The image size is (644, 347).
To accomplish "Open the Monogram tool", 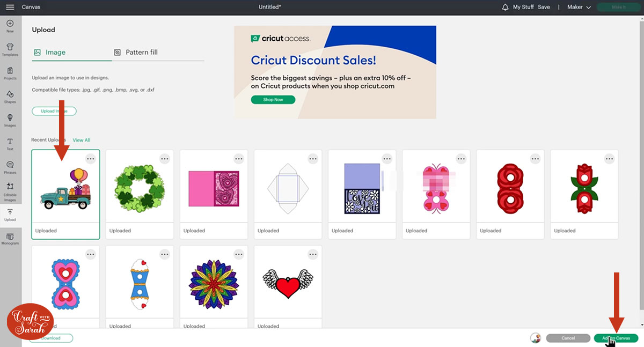I will pos(10,239).
